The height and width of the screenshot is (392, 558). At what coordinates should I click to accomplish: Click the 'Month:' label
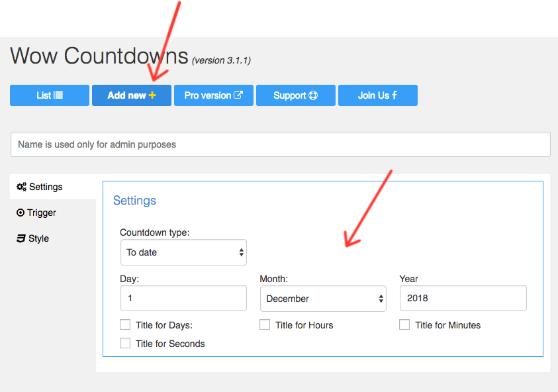coord(274,279)
